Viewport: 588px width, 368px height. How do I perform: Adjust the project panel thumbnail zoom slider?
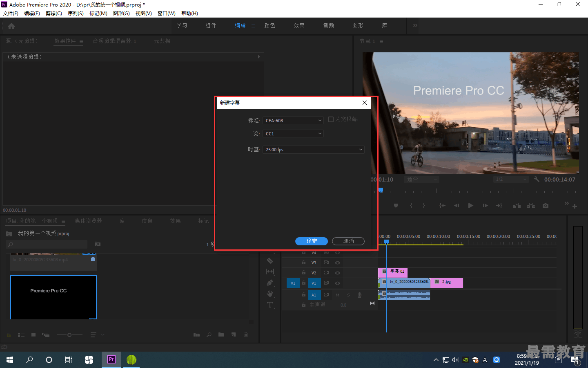(x=69, y=335)
